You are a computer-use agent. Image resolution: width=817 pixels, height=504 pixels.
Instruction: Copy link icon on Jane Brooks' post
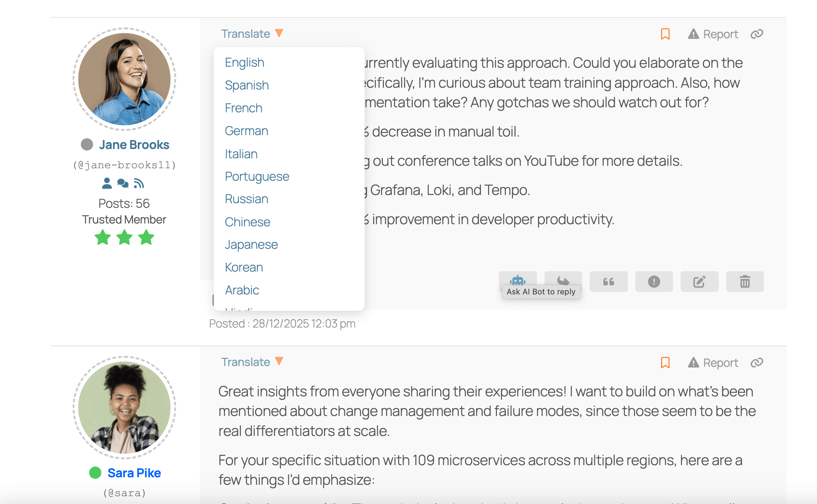coord(757,34)
